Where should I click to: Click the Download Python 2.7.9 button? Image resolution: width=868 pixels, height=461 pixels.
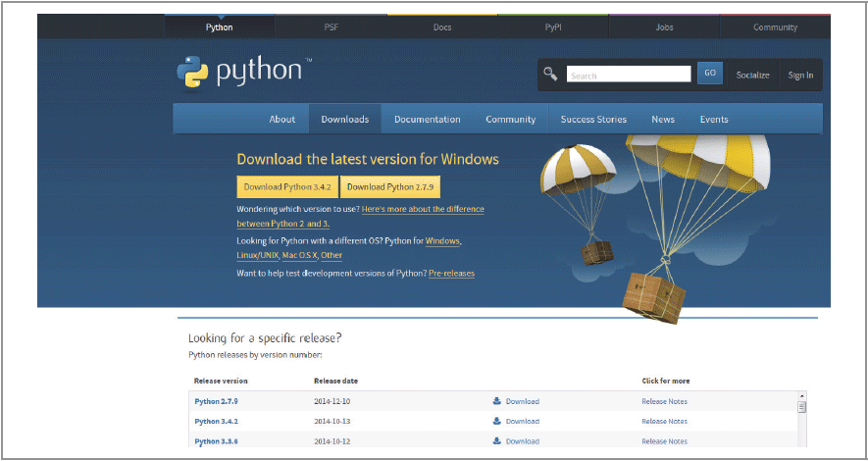pos(390,187)
